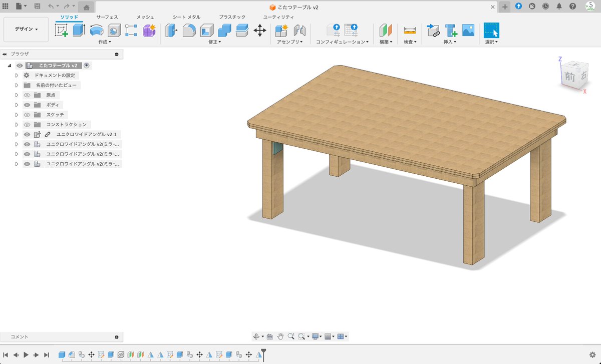Viewport: 601px width, 364px height.
Task: Switch to the シート メタル tab
Action: point(187,17)
